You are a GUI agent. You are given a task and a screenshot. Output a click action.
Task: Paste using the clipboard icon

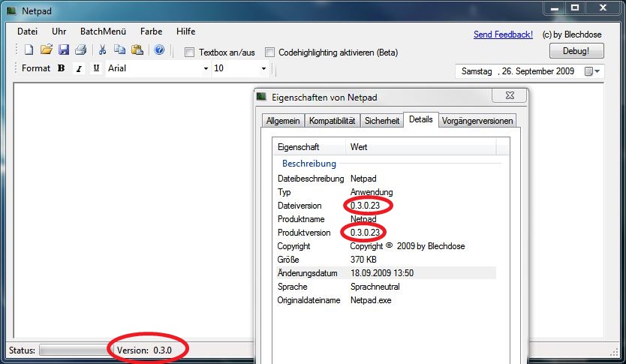[x=137, y=50]
